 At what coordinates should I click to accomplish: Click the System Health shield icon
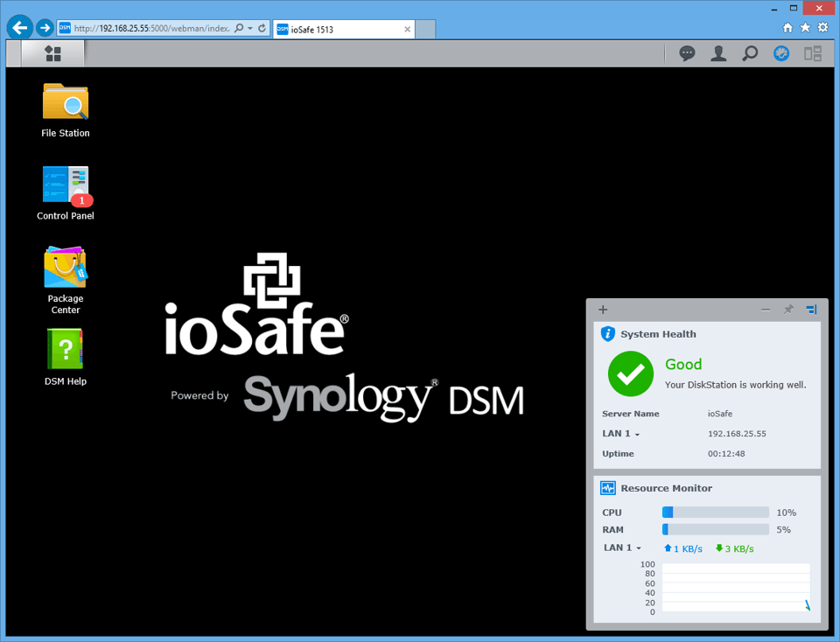pyautogui.click(x=607, y=333)
